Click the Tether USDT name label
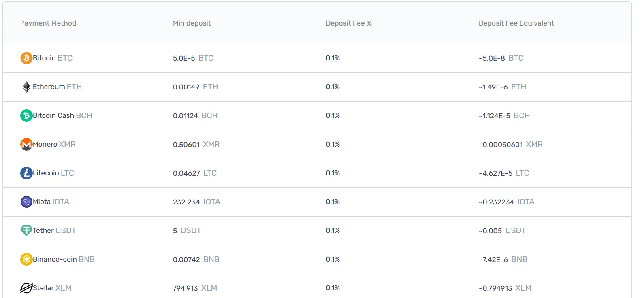The image size is (644, 298). click(54, 230)
